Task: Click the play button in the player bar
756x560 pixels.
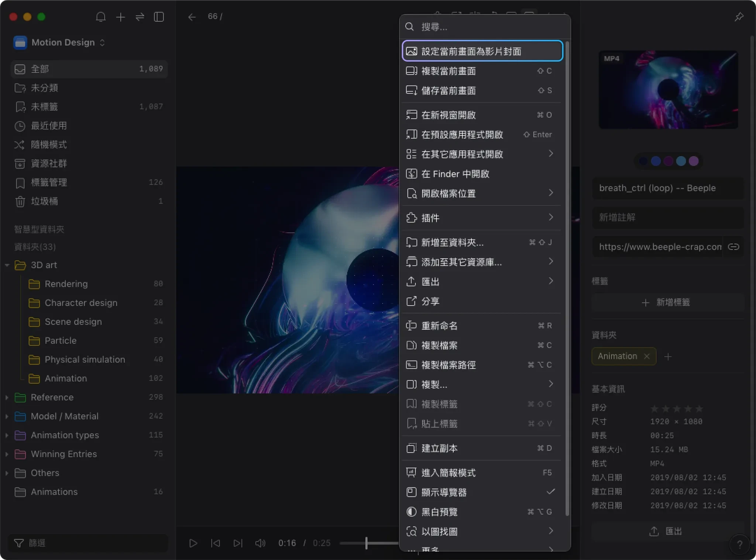Action: coord(193,543)
